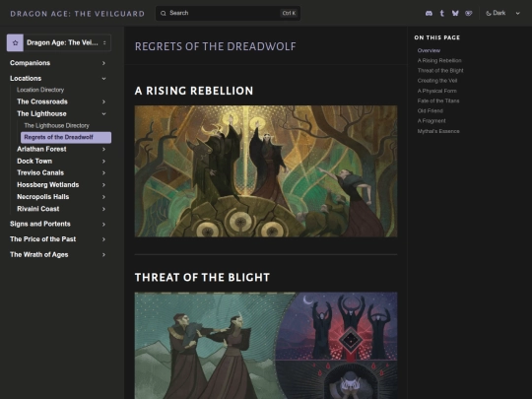Image resolution: width=532 pixels, height=399 pixels.
Task: Collapse The Lighthouse chevron
Action: tap(103, 113)
